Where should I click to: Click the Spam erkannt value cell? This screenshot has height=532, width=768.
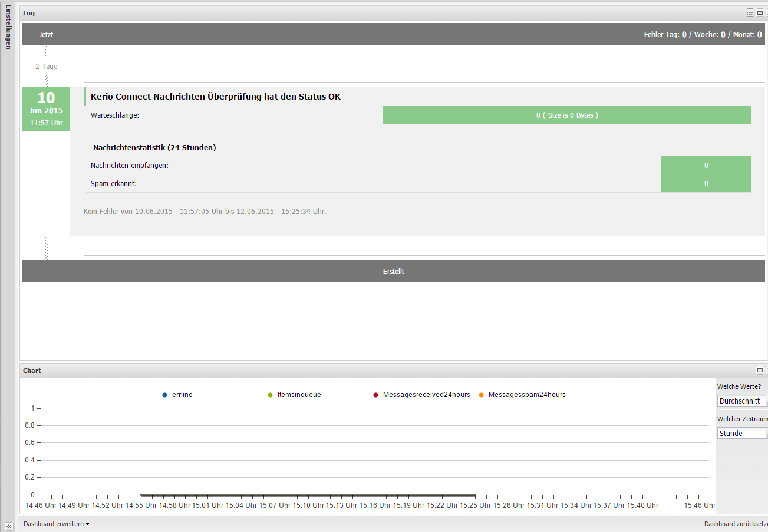tap(706, 184)
